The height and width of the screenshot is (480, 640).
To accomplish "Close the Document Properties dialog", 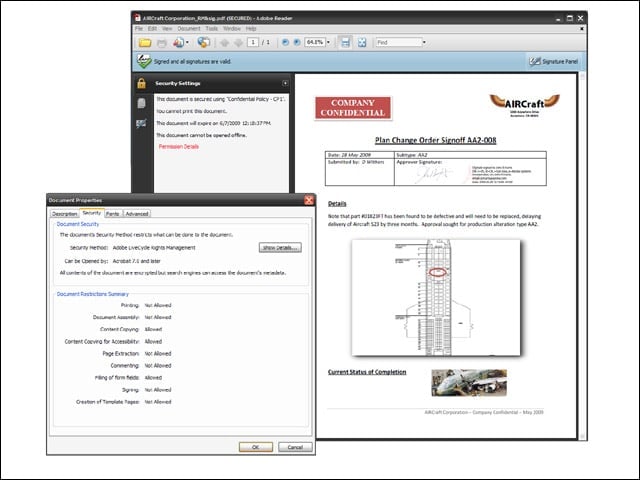I will (x=309, y=200).
